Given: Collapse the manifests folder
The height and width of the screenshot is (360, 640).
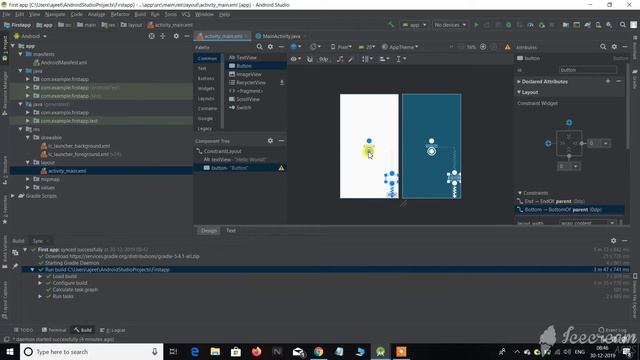Looking at the screenshot, I should click(x=20, y=54).
